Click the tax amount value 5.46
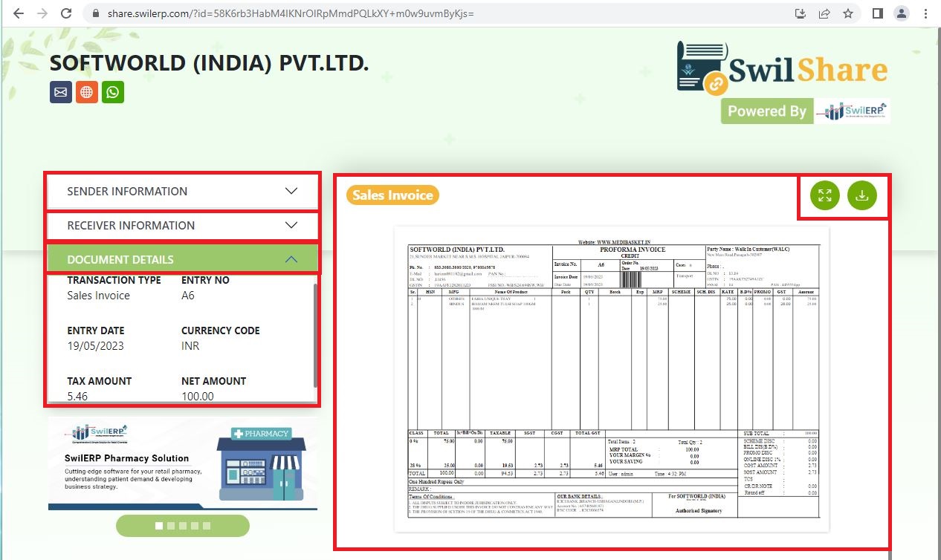The image size is (941, 560). coord(77,397)
